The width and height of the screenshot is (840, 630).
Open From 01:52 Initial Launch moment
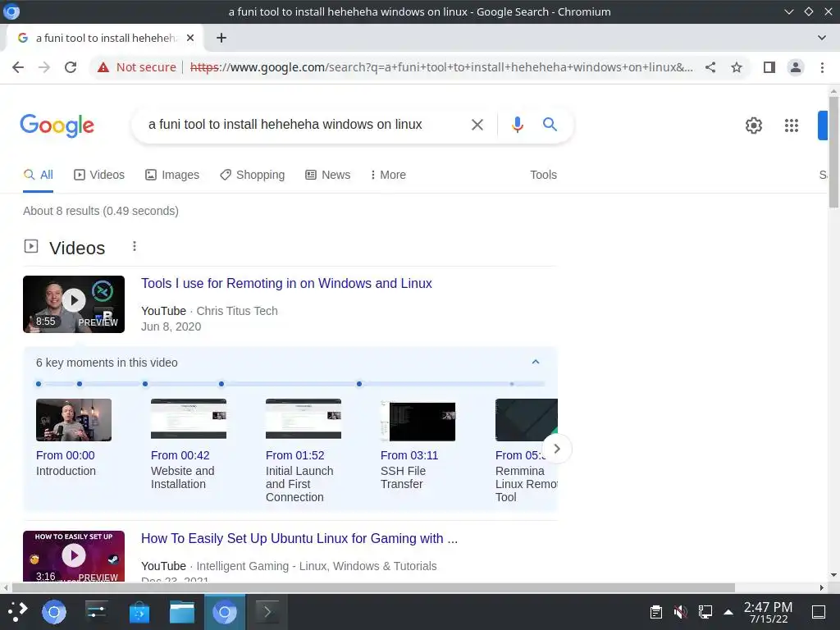point(299,477)
